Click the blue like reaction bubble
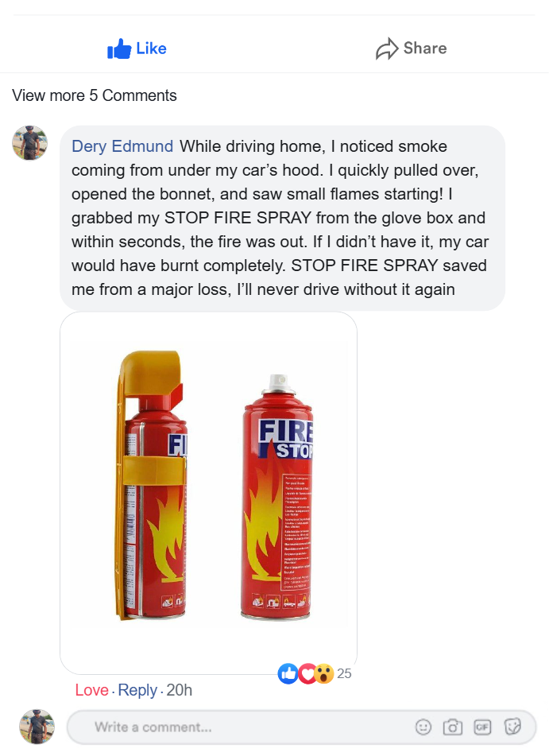Image resolution: width=549 pixels, height=756 pixels. pyautogui.click(x=288, y=673)
